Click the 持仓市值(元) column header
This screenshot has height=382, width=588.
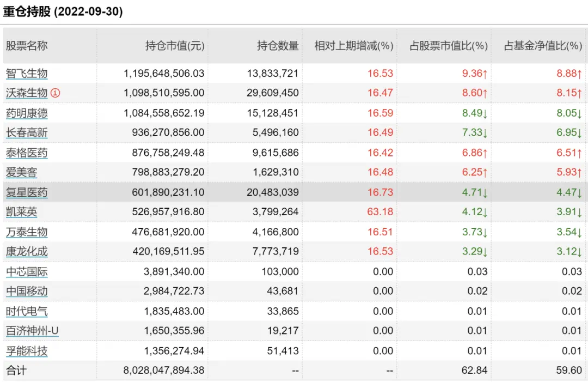[175, 46]
